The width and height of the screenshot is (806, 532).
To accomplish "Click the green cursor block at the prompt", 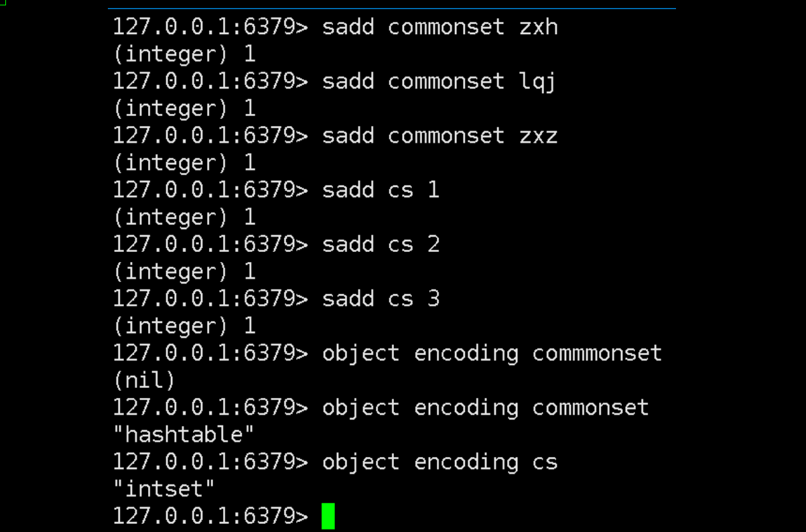I will [x=328, y=517].
